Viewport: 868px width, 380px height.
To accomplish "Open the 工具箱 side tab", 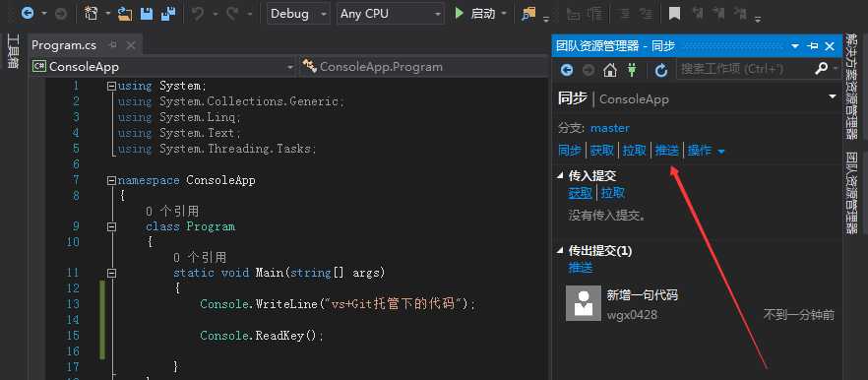I will 14,51.
